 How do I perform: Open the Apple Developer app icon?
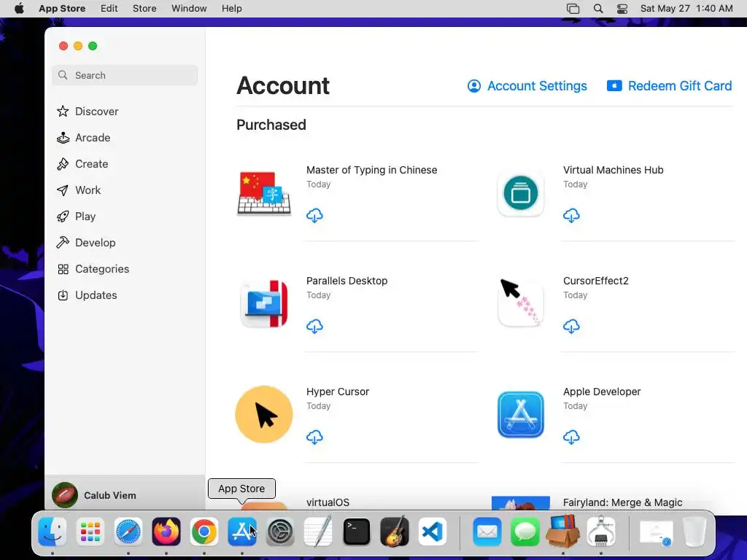[521, 414]
